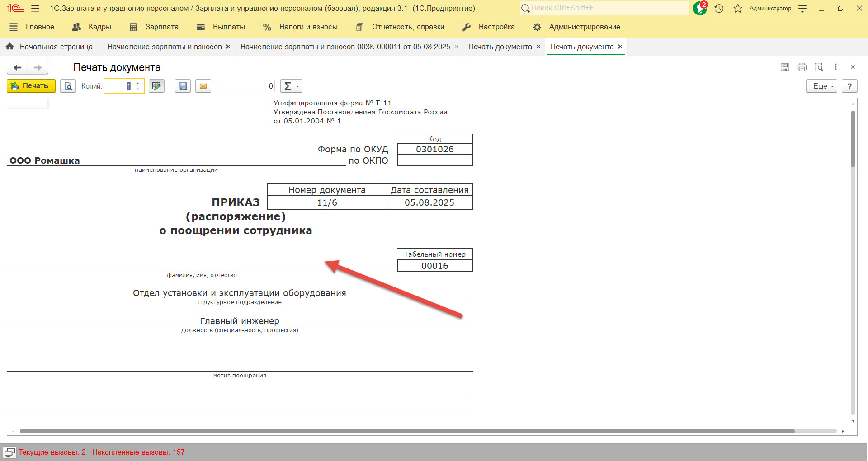Open the three-dot kebab menu
Image resolution: width=868 pixels, height=461 pixels.
835,67
